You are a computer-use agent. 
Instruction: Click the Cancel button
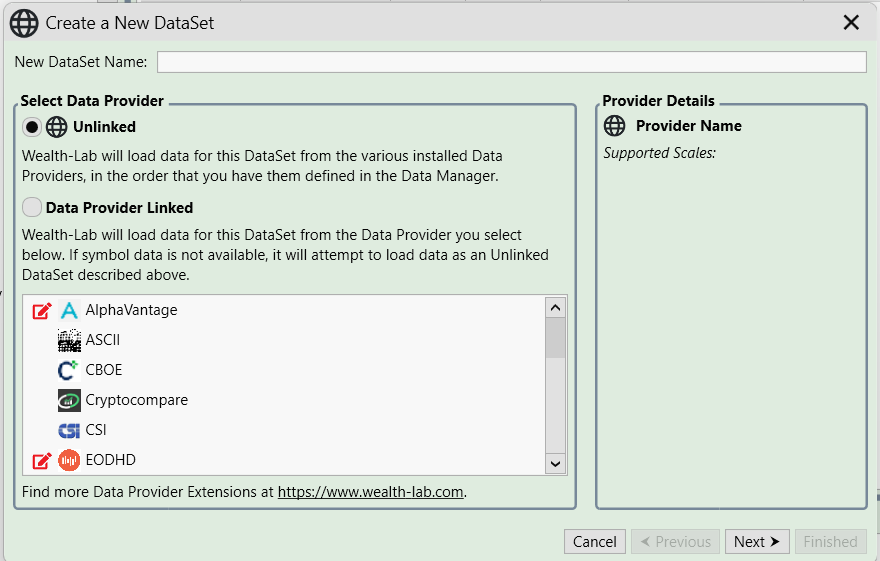pyautogui.click(x=594, y=541)
